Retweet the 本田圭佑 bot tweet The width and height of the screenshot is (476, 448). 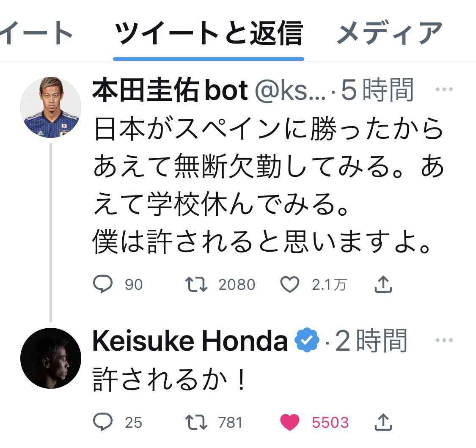(x=197, y=285)
